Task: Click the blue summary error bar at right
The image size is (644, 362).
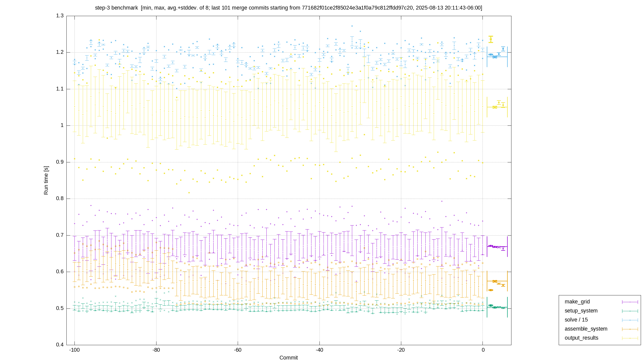Action: tap(497, 57)
